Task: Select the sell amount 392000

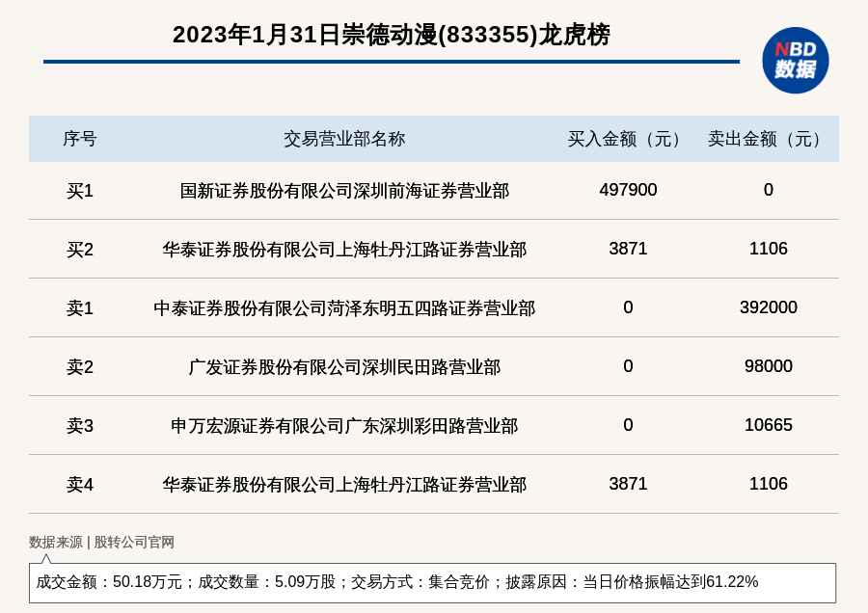Action: tap(769, 307)
